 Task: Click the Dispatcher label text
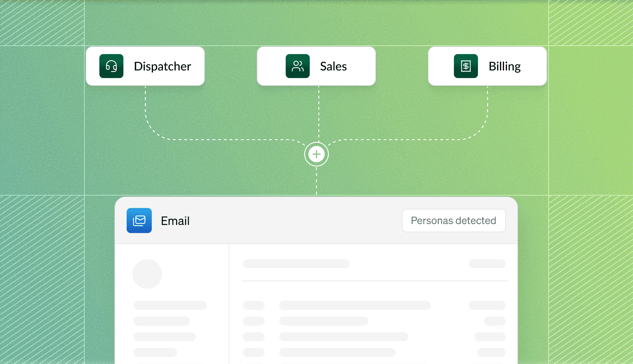[x=162, y=66]
